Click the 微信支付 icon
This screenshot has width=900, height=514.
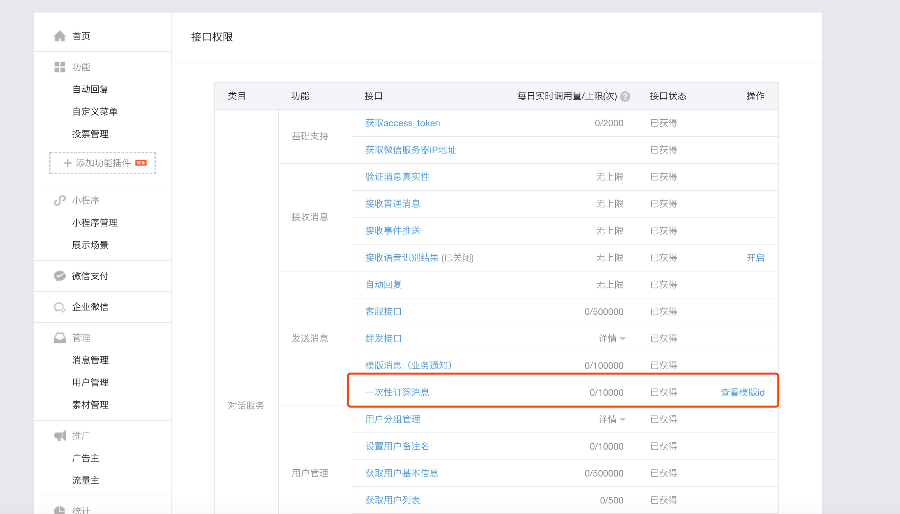point(60,276)
